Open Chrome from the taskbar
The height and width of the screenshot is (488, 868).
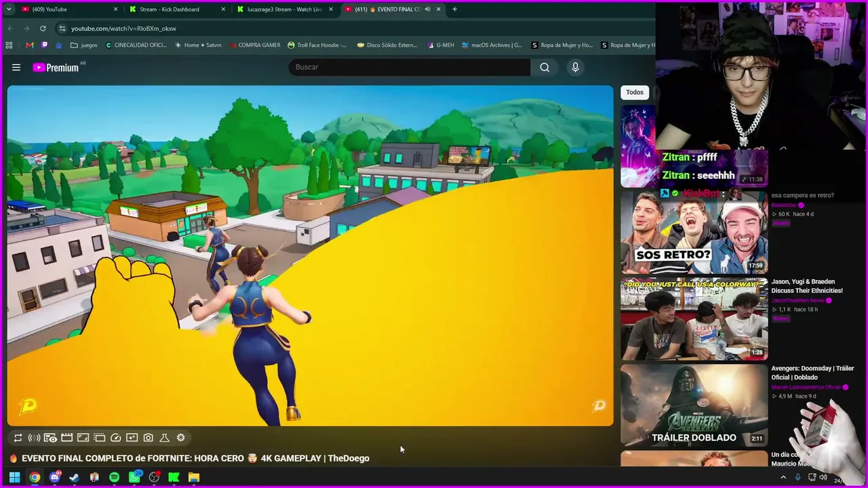tap(35, 477)
